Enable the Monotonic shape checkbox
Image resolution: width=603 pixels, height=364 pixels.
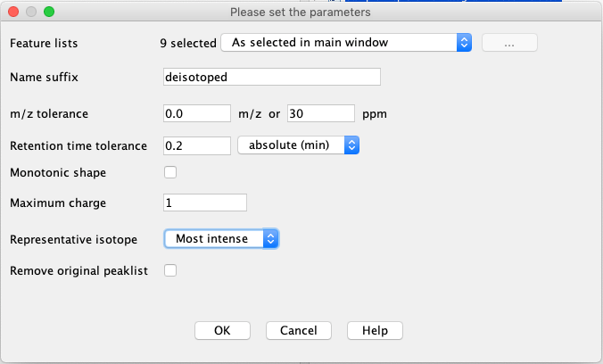(x=170, y=172)
